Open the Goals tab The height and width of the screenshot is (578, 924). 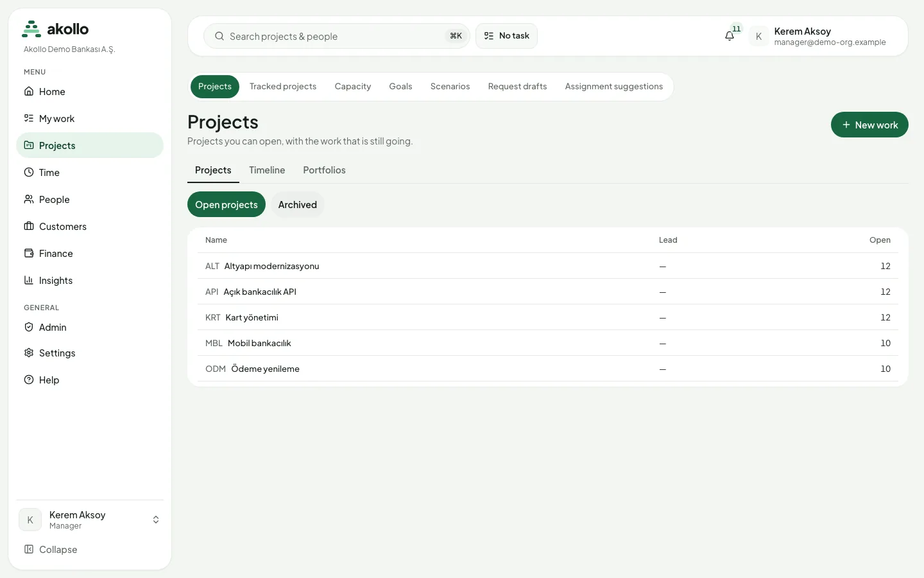(400, 86)
